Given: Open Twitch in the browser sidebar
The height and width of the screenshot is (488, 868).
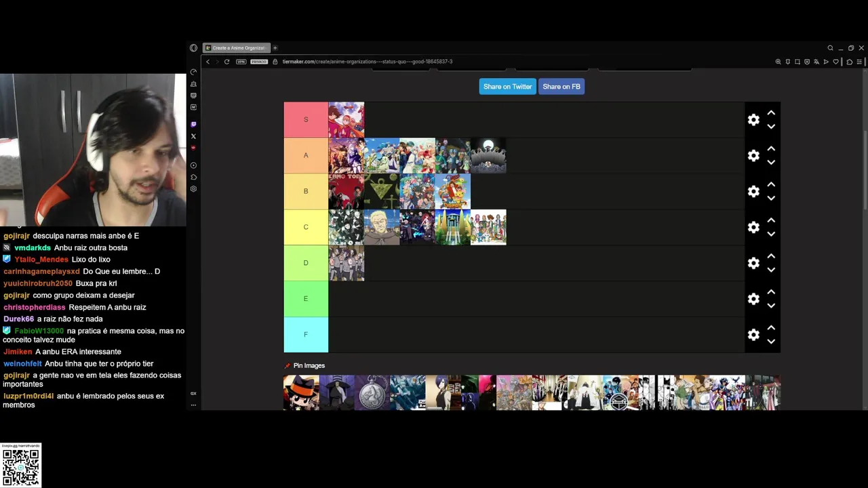Looking at the screenshot, I should tap(193, 125).
